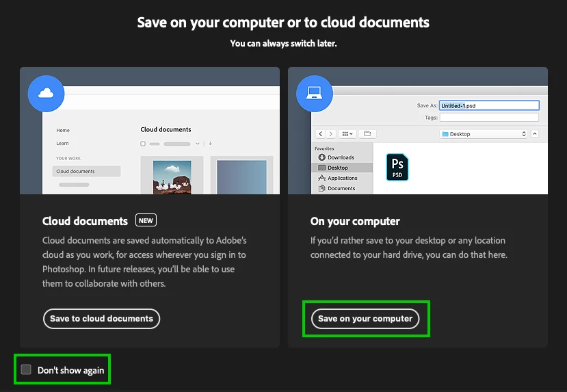Open the blue gradient cloud document thumbnail
Viewport: 567px width, 392px height.
[241, 177]
